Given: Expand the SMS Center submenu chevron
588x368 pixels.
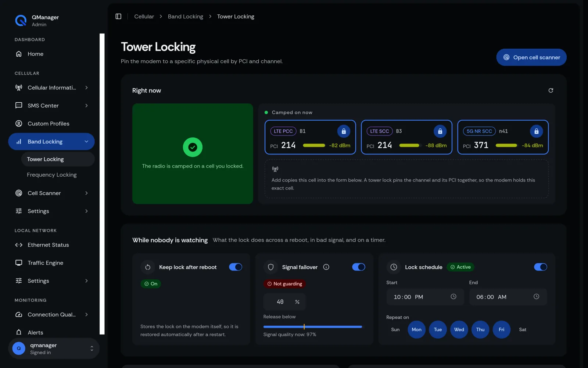Looking at the screenshot, I should click(86, 106).
